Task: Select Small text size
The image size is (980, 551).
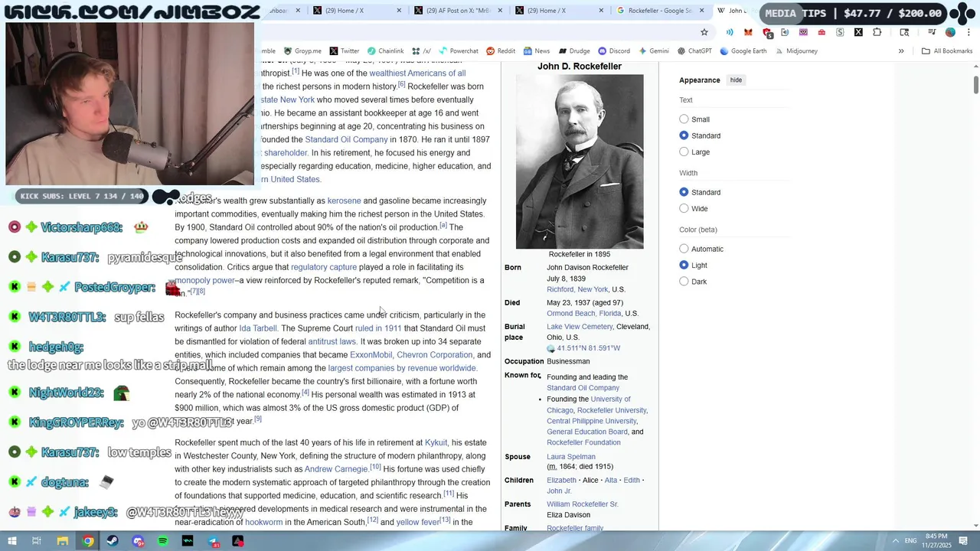Action: [x=684, y=119]
